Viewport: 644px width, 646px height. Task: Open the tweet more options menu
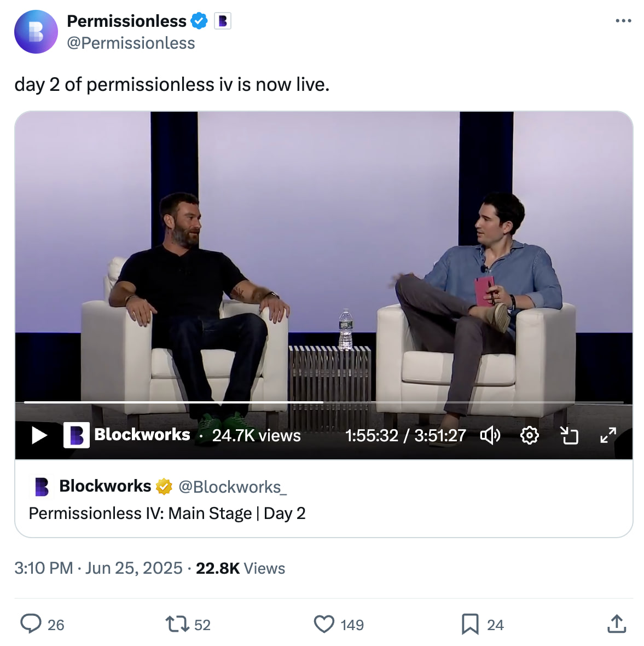point(623,21)
